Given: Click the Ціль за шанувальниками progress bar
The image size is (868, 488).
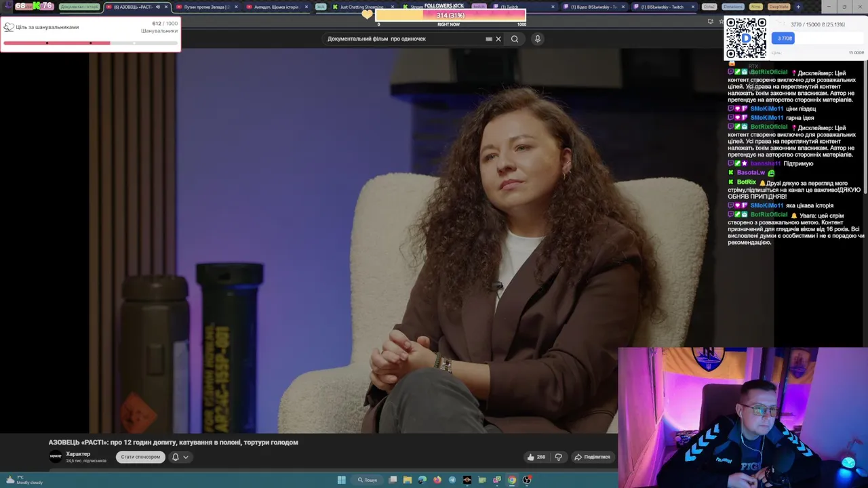Looking at the screenshot, I should pos(90,43).
